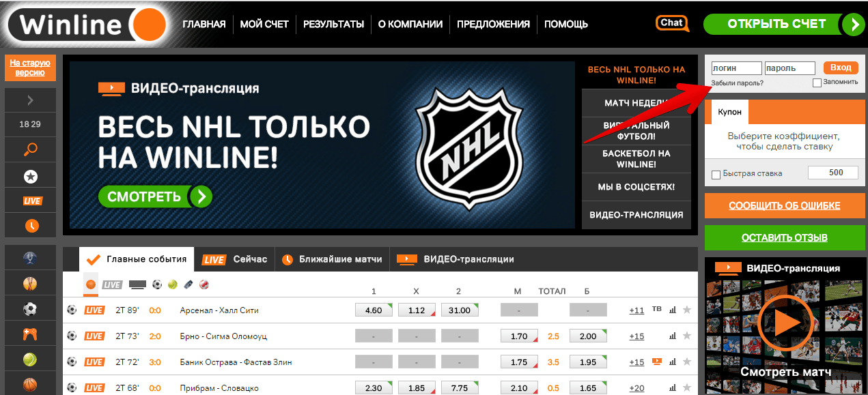Screen dimensions: 868x395
Task: Open statistics chart icon for Арсенал - Халл Сити
Action: pos(673,310)
